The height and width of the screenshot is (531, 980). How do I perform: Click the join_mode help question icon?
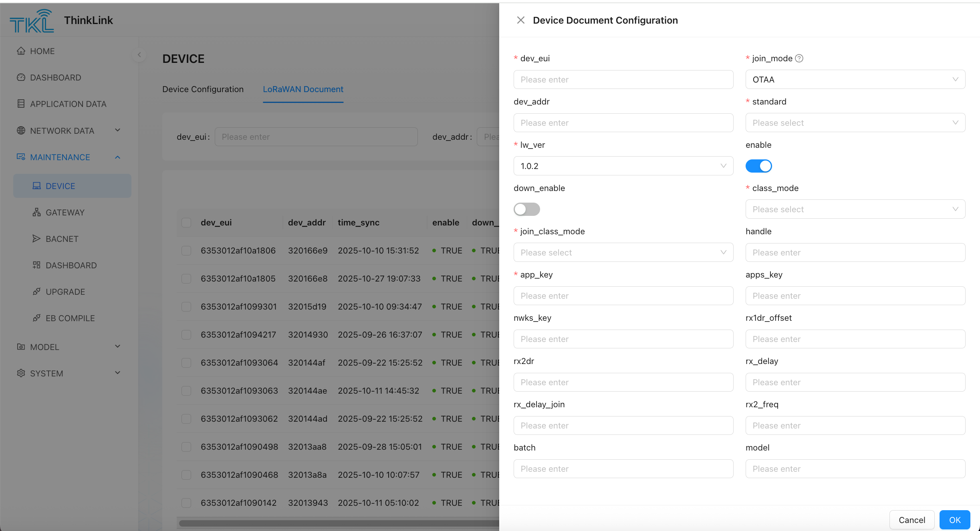click(x=799, y=58)
